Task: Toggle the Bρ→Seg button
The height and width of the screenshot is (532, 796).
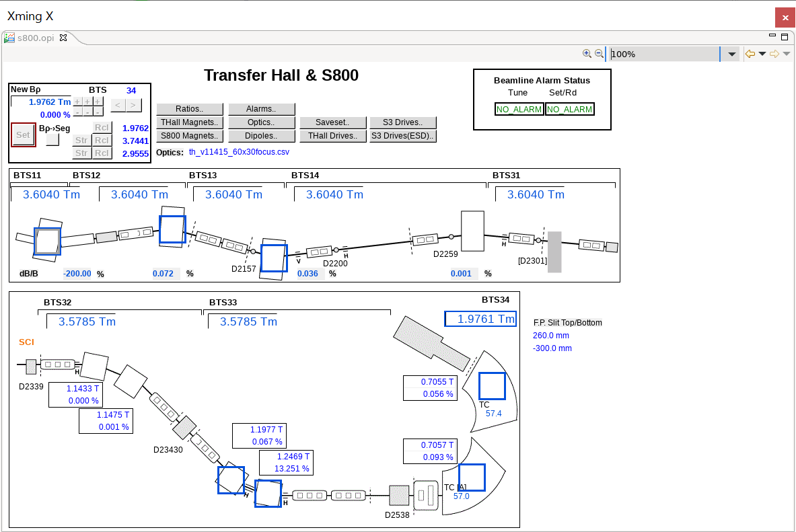Action: click(52, 140)
